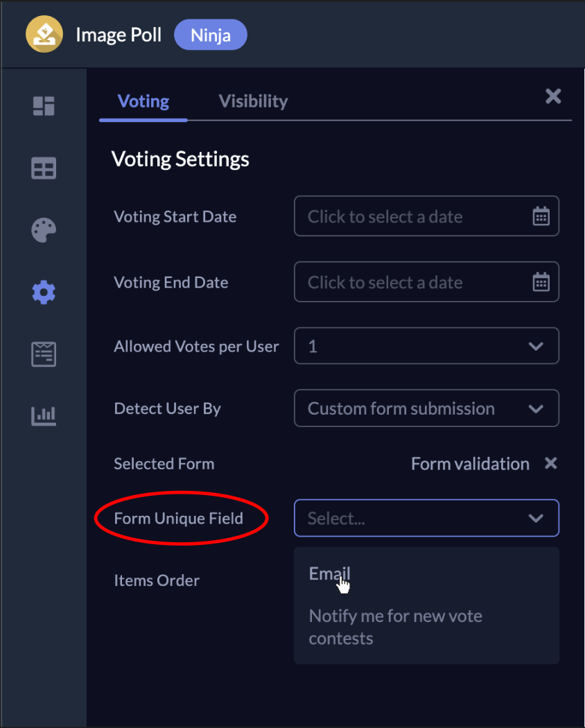The height and width of the screenshot is (728, 585).
Task: Choose the Notify me for new vote contests option
Action: (395, 626)
